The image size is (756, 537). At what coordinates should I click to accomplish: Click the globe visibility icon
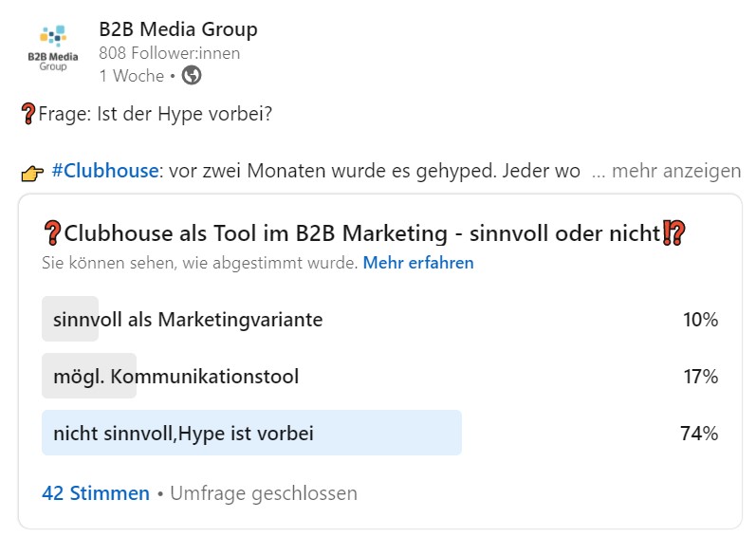point(192,75)
